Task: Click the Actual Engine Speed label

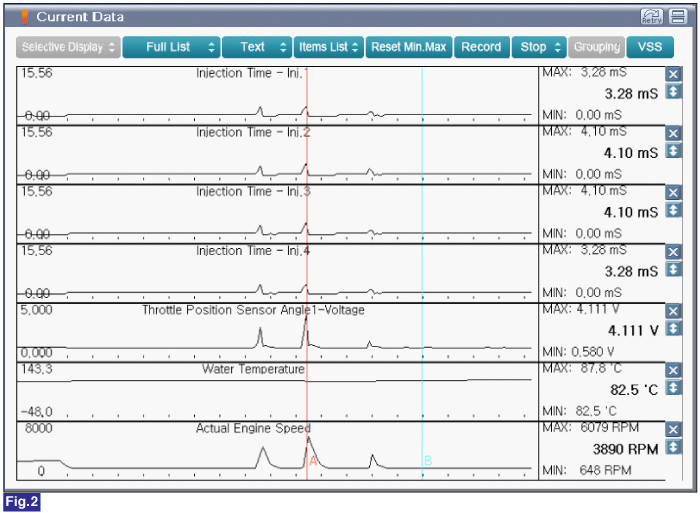Action: tap(253, 429)
